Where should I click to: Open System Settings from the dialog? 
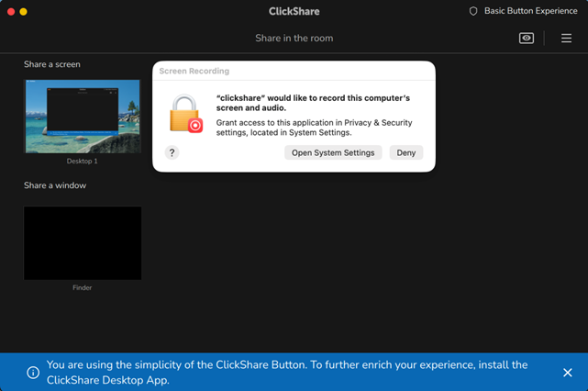(x=333, y=152)
